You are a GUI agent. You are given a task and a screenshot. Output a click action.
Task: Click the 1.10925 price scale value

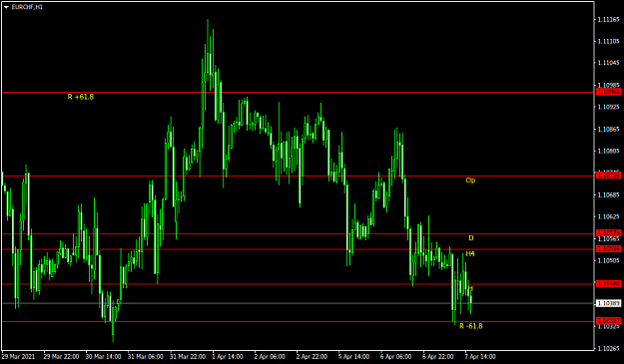pos(608,107)
